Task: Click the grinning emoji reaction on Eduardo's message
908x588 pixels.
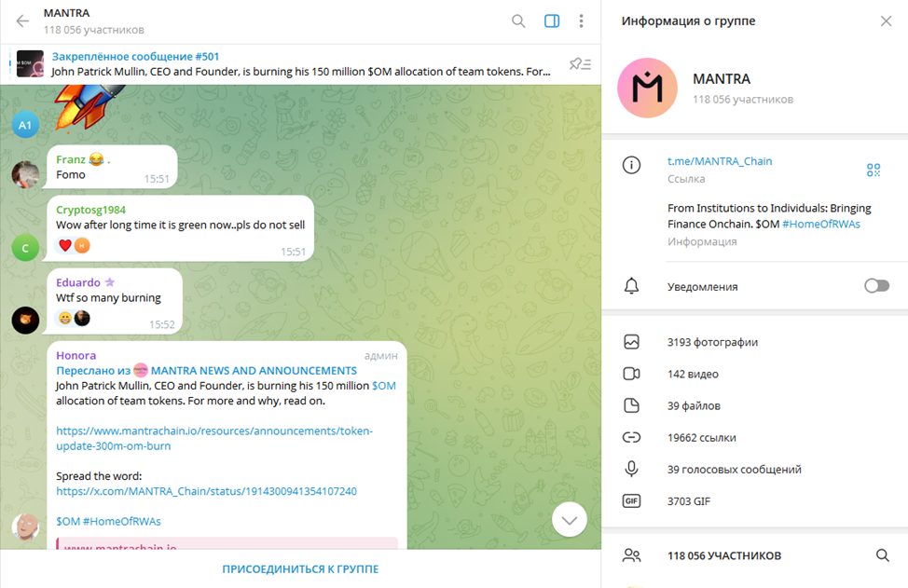Action: tap(65, 319)
